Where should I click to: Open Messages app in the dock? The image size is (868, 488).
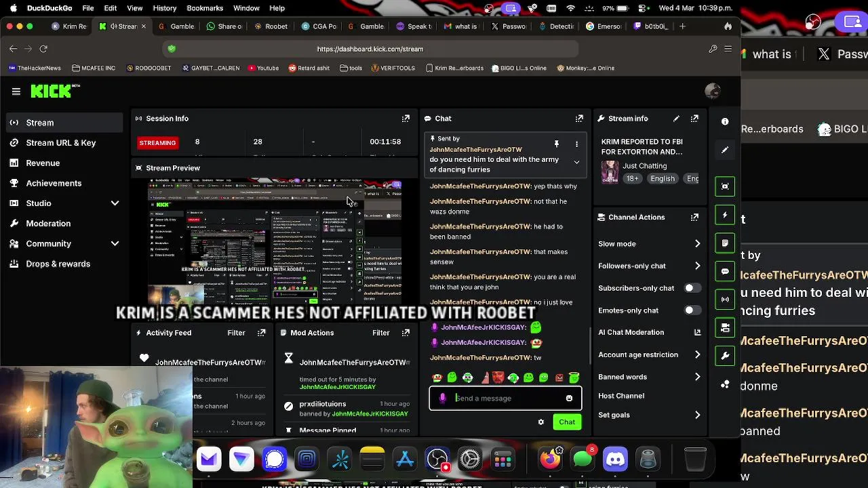[583, 459]
